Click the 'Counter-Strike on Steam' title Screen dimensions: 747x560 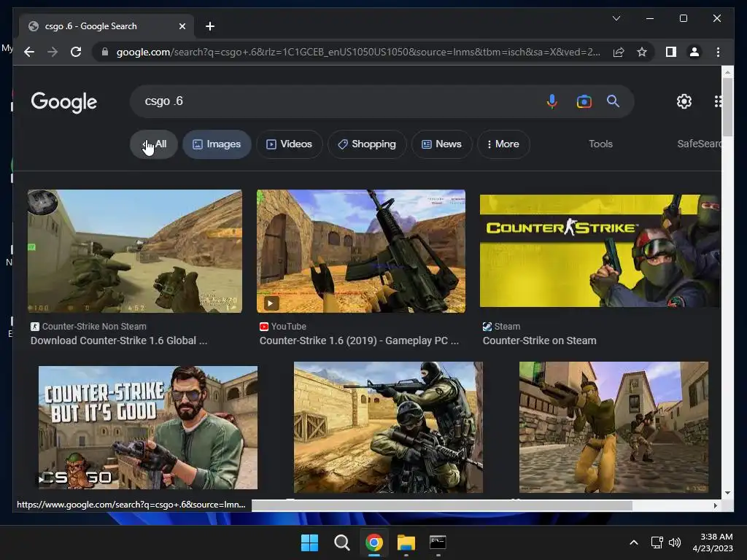pyautogui.click(x=539, y=341)
